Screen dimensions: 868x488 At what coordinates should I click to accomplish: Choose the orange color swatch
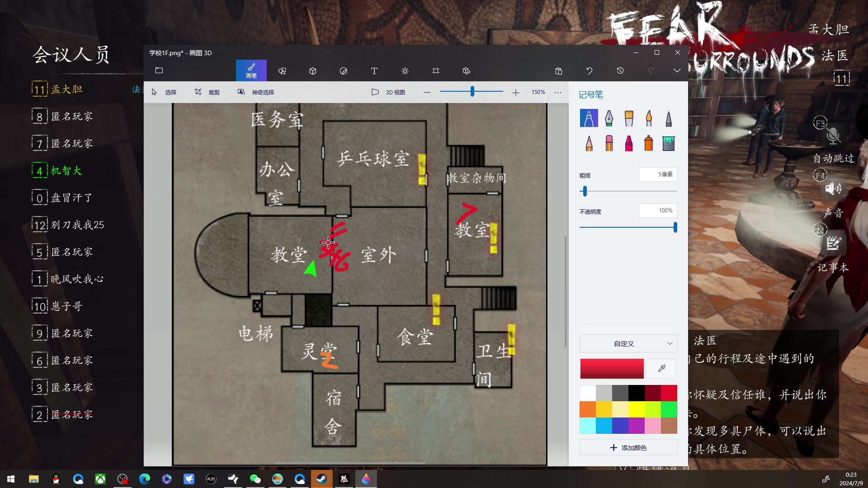click(588, 409)
